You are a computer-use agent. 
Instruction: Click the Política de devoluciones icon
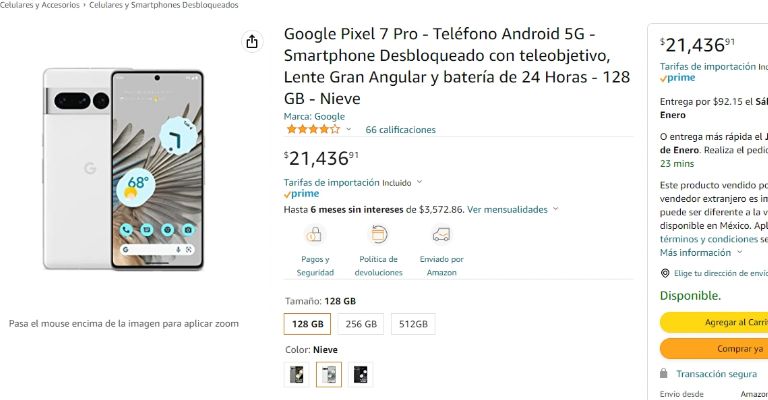tap(378, 235)
